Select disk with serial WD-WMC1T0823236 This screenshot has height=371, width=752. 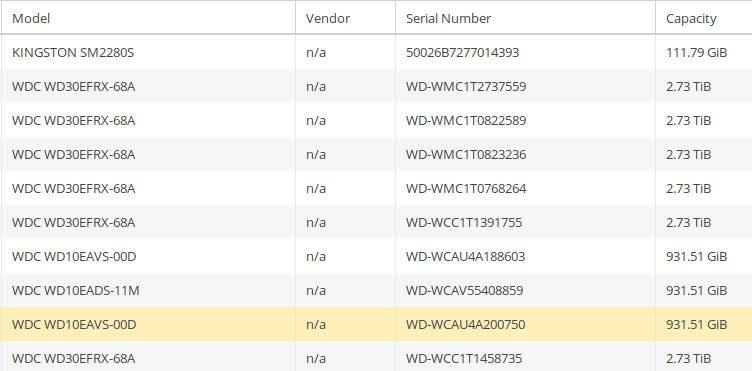pyautogui.click(x=376, y=154)
